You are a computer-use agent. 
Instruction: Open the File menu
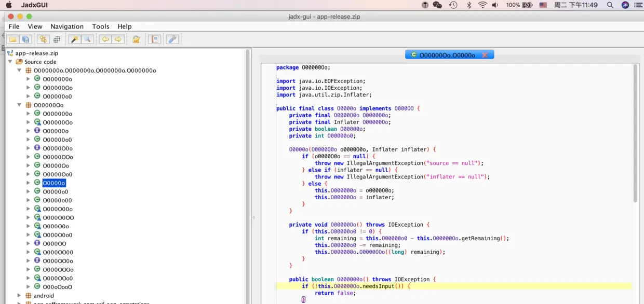pos(14,26)
